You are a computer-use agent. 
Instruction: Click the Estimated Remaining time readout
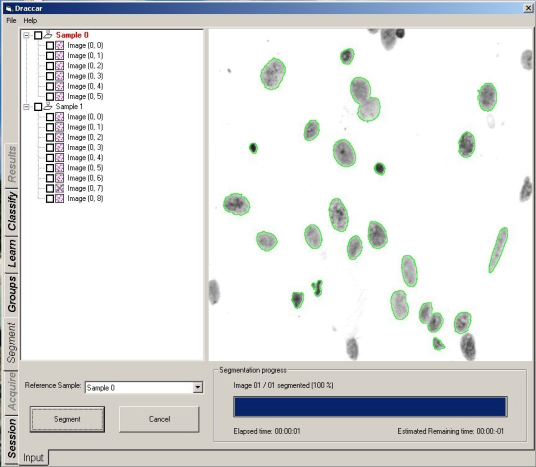451,431
